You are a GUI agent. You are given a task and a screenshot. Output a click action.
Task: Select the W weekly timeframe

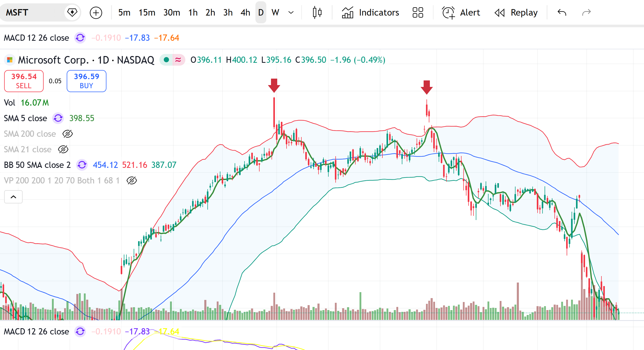pyautogui.click(x=275, y=12)
